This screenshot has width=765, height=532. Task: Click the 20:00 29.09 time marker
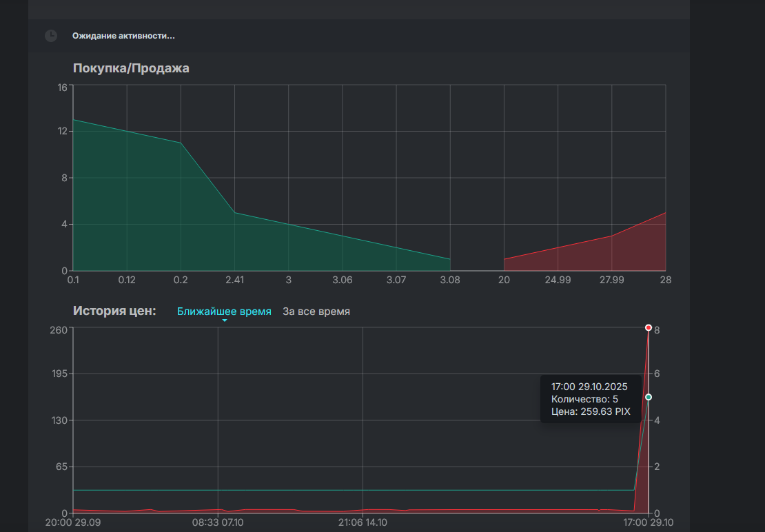tap(73, 522)
